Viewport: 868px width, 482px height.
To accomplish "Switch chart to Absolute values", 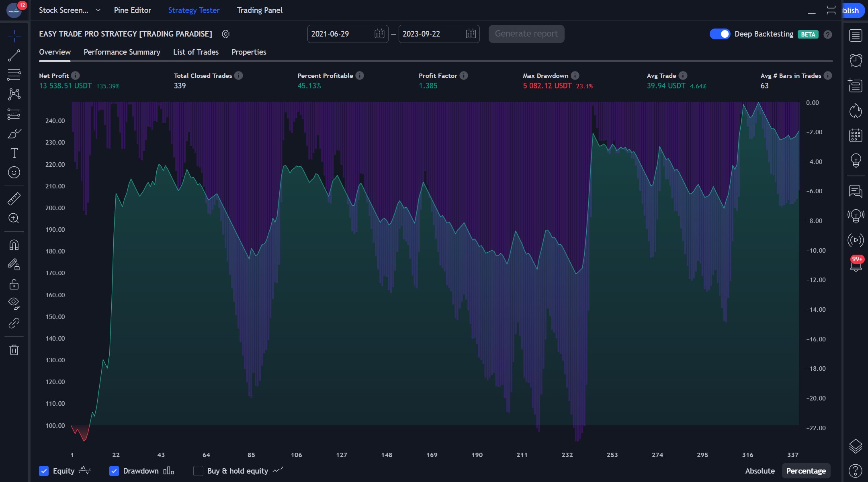I will tap(759, 471).
